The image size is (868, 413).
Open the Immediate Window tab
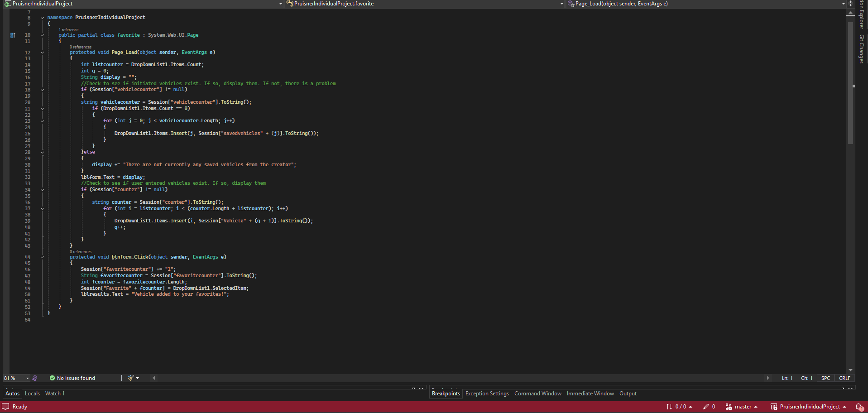click(x=590, y=394)
